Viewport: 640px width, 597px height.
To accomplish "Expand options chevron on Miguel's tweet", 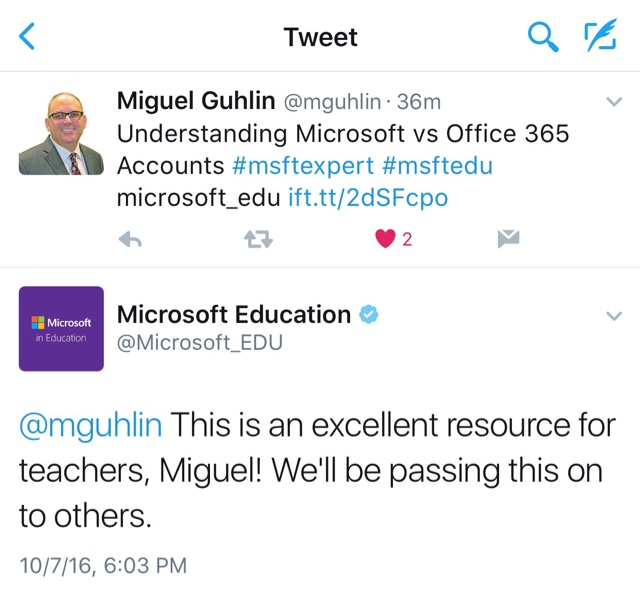I will [x=615, y=102].
